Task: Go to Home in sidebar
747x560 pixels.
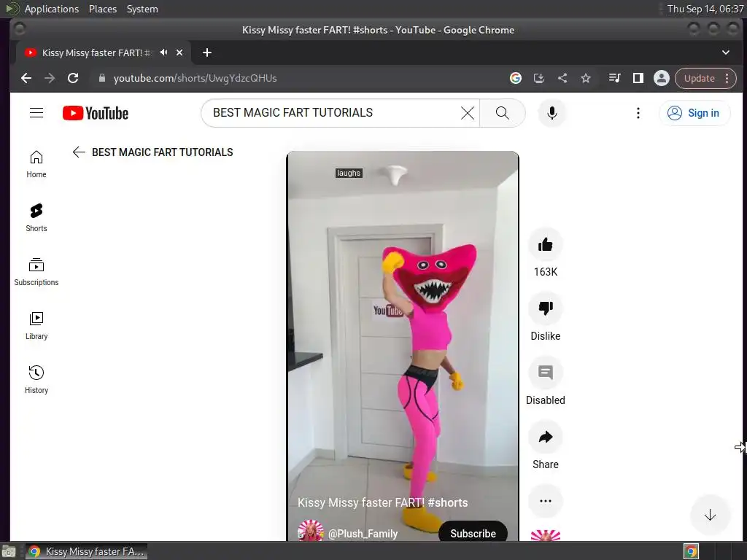Action: (x=36, y=164)
